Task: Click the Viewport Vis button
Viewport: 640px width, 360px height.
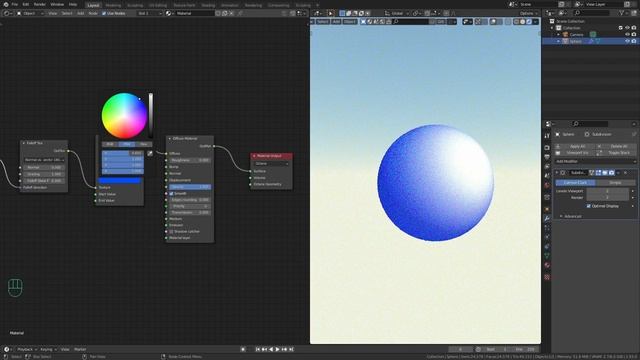Action: (x=575, y=153)
